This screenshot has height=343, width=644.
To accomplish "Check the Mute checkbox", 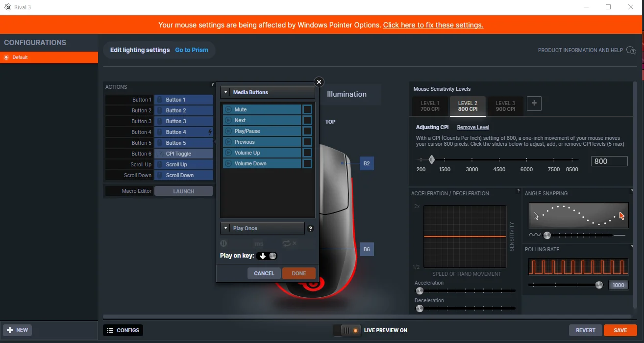I will tap(307, 109).
